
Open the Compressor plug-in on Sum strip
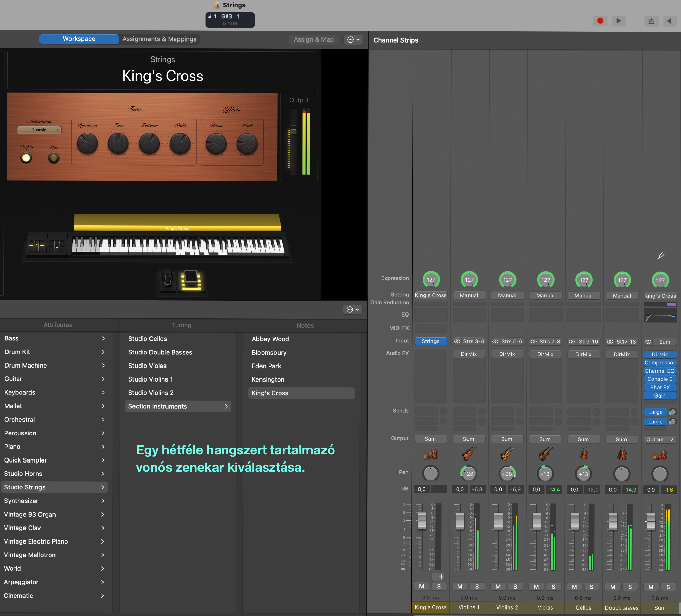tap(660, 363)
